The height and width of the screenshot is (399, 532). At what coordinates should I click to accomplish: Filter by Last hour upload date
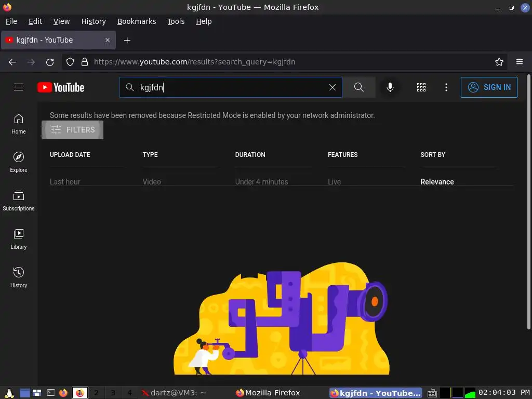[65, 182]
